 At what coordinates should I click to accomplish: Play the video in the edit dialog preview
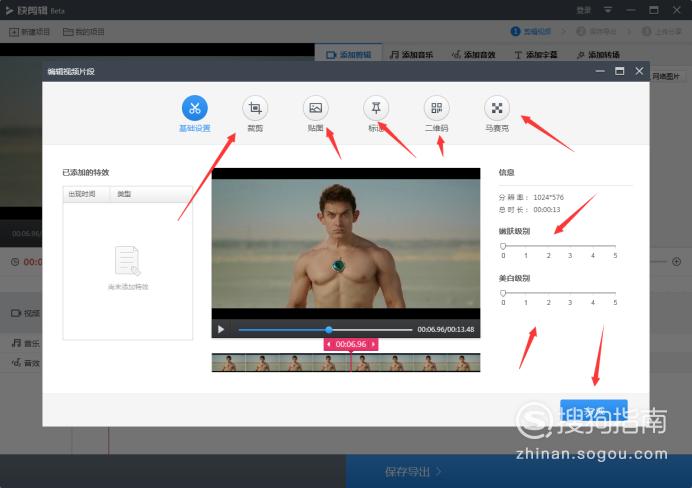click(221, 329)
